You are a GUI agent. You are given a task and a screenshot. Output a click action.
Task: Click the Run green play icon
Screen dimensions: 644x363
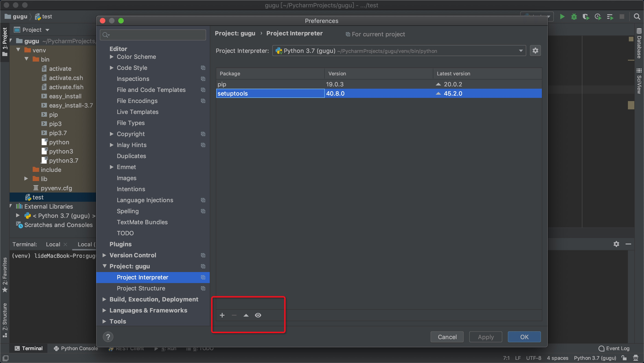[562, 17]
